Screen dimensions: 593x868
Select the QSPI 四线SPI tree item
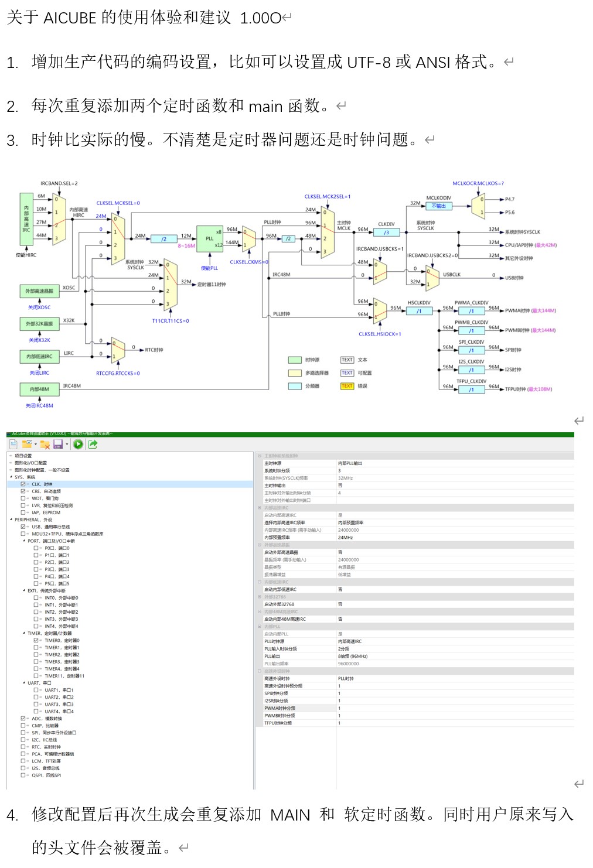tap(46, 775)
